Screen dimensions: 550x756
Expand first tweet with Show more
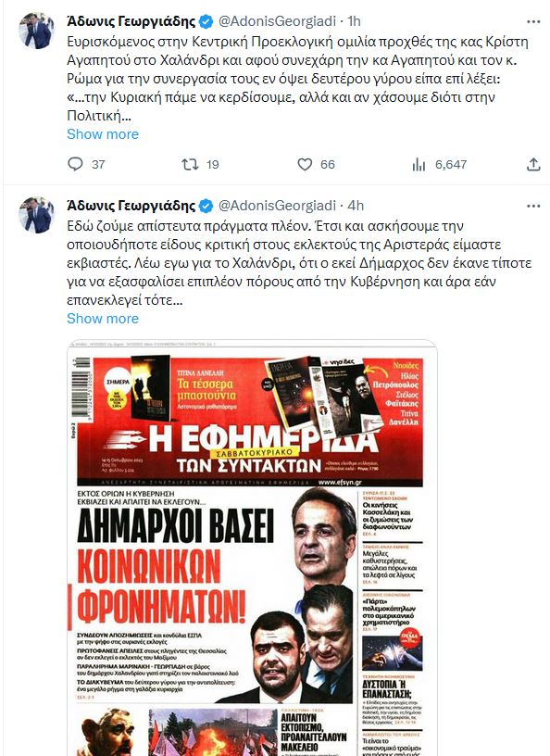103,134
